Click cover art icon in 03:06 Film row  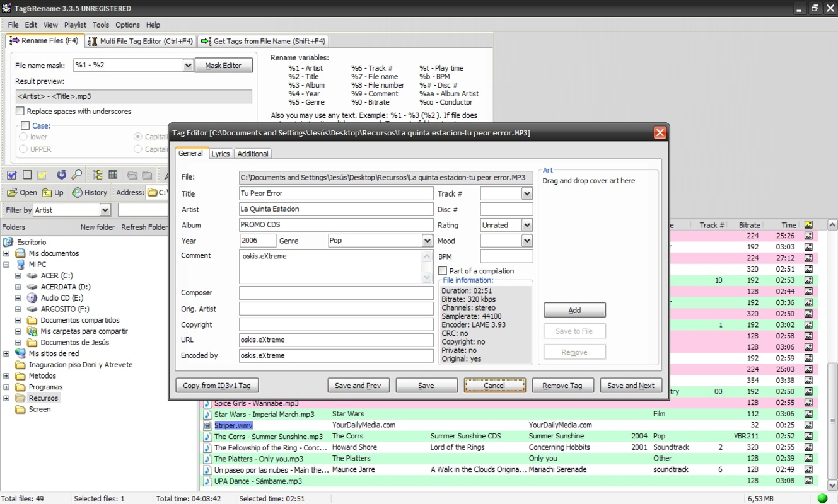[808, 414]
